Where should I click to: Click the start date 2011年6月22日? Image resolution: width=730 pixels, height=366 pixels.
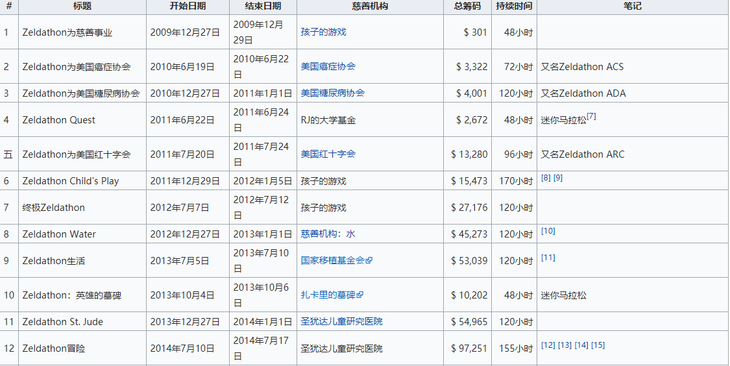pyautogui.click(x=182, y=120)
